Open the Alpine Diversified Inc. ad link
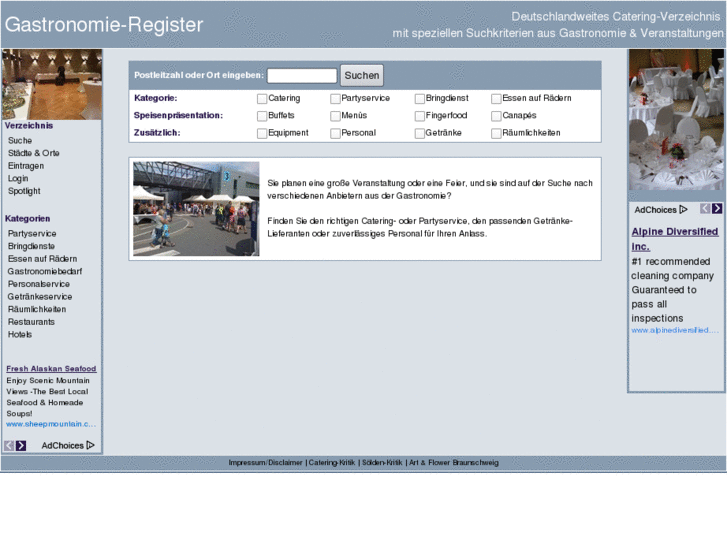Image resolution: width=727 pixels, height=545 pixels. [x=675, y=239]
